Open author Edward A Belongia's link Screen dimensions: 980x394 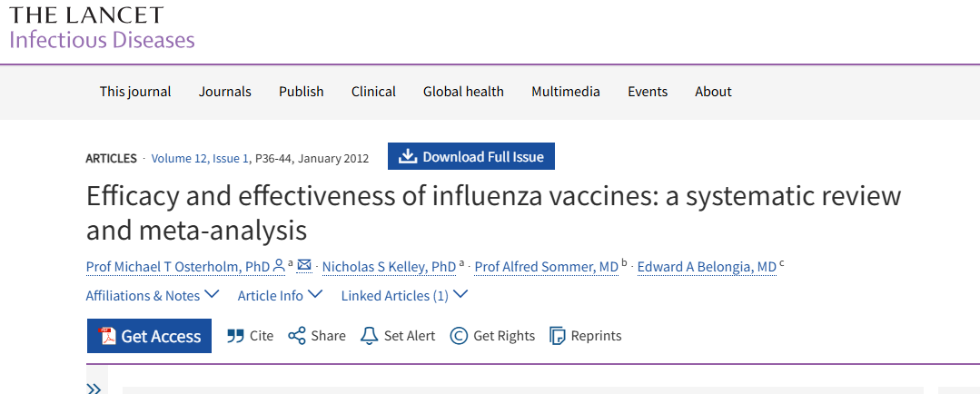[707, 267]
